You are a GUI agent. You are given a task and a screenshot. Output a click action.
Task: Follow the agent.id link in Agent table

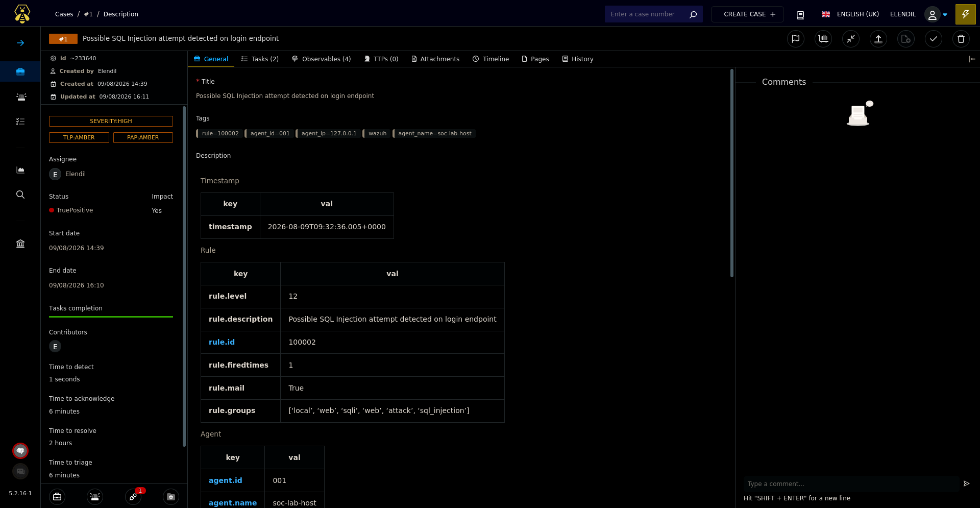[x=226, y=480]
